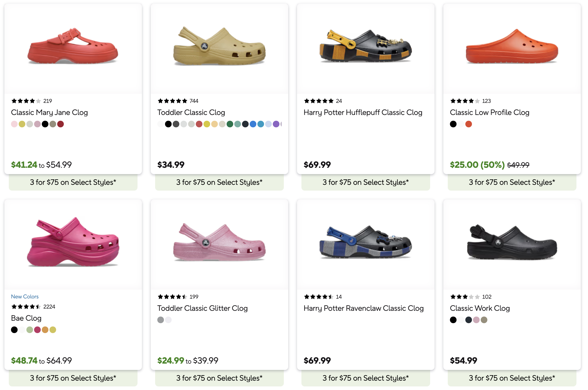Pick the orange swatch on Classic Low Profile Clog

pyautogui.click(x=469, y=124)
